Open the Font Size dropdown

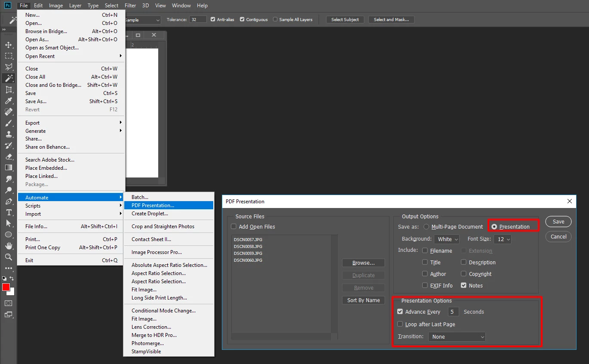tap(503, 239)
